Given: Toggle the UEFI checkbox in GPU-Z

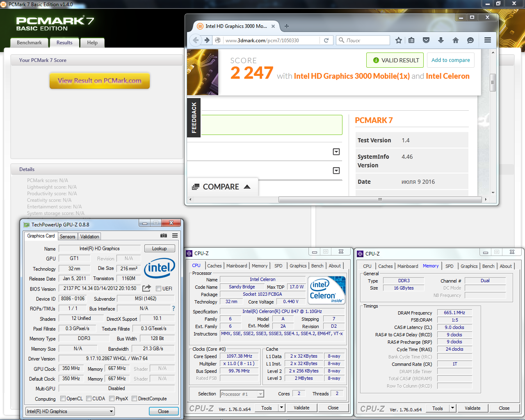Looking at the screenshot, I should click(x=158, y=289).
